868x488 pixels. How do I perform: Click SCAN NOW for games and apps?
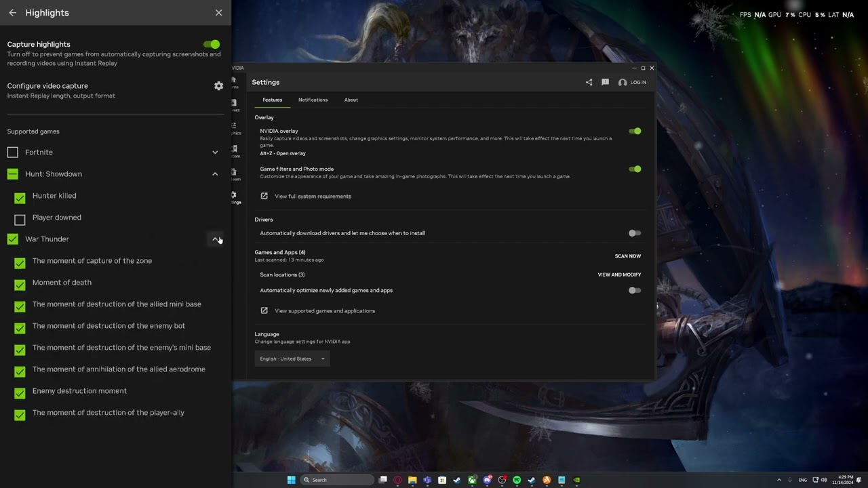(628, 256)
